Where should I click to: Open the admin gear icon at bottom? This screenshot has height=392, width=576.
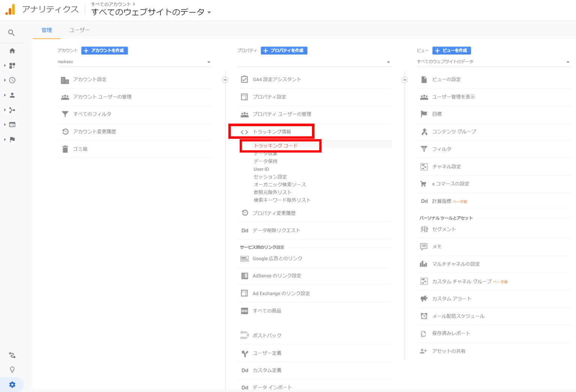(x=12, y=384)
